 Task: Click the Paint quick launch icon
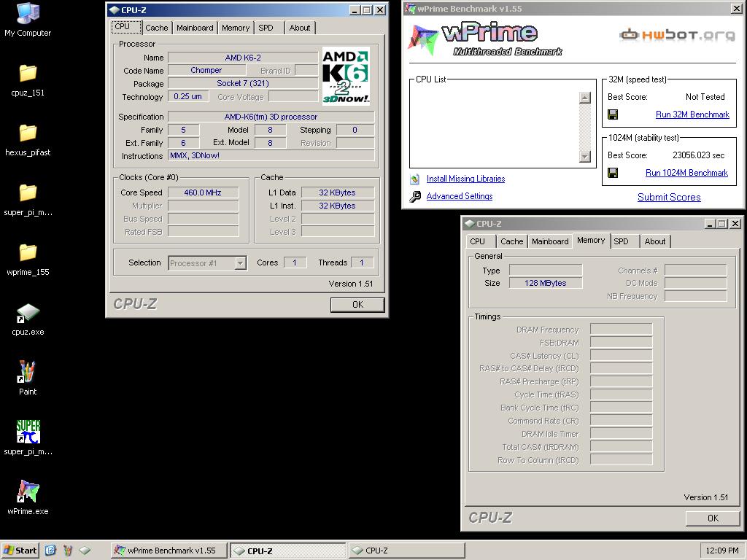tap(68, 551)
